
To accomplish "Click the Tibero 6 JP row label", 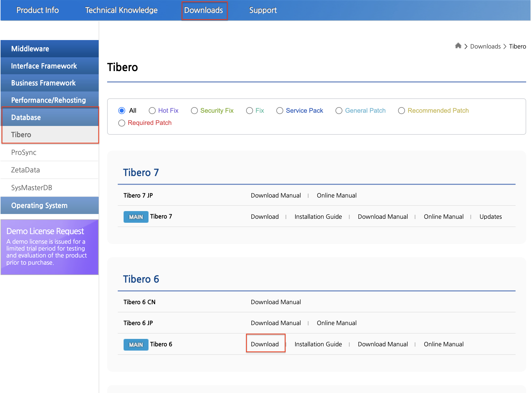I will click(x=138, y=323).
